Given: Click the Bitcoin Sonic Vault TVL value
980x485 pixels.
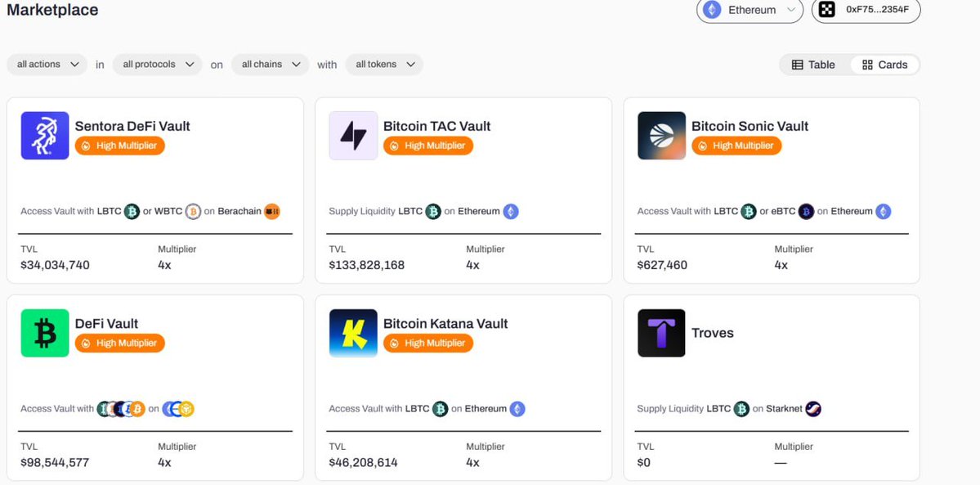Looking at the screenshot, I should click(662, 265).
